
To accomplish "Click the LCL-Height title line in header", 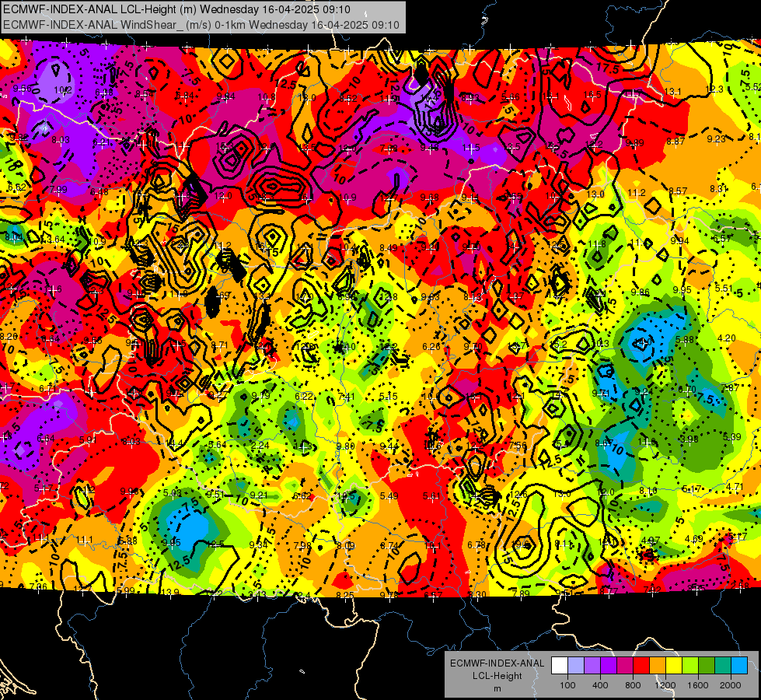I will [176, 9].
